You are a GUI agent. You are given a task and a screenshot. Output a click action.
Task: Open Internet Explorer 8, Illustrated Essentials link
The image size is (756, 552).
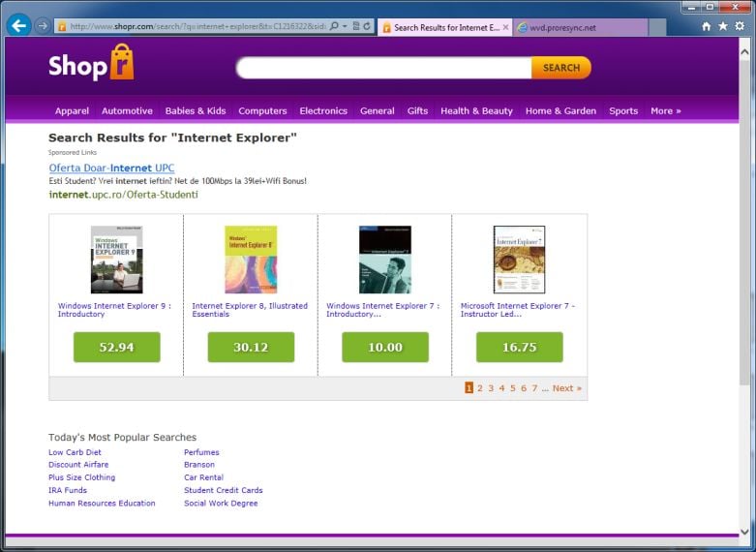pos(250,310)
